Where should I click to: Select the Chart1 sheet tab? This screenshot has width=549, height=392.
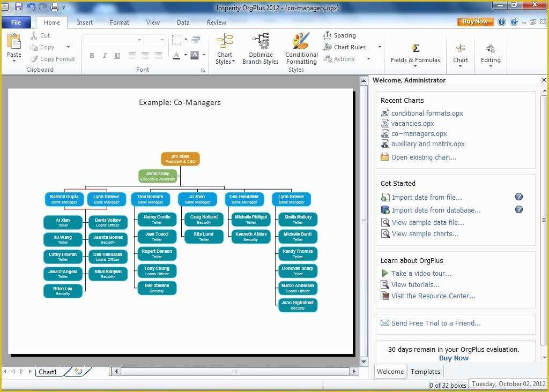[x=48, y=372]
